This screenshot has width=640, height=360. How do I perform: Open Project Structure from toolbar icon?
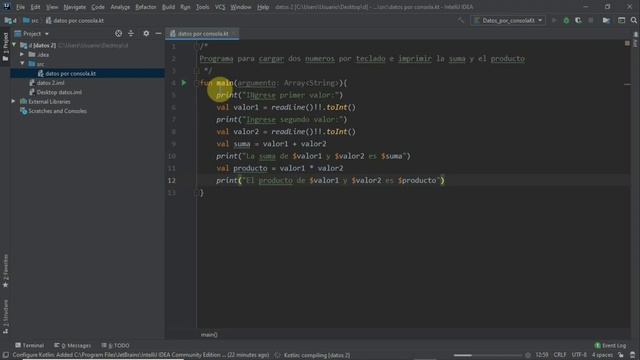[606, 20]
